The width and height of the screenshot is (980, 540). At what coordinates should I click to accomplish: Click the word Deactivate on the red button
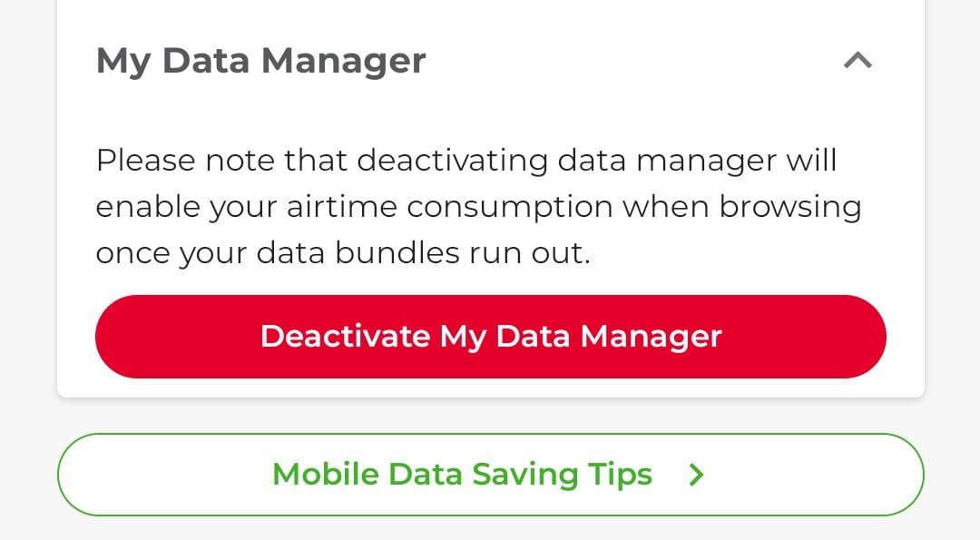[345, 336]
